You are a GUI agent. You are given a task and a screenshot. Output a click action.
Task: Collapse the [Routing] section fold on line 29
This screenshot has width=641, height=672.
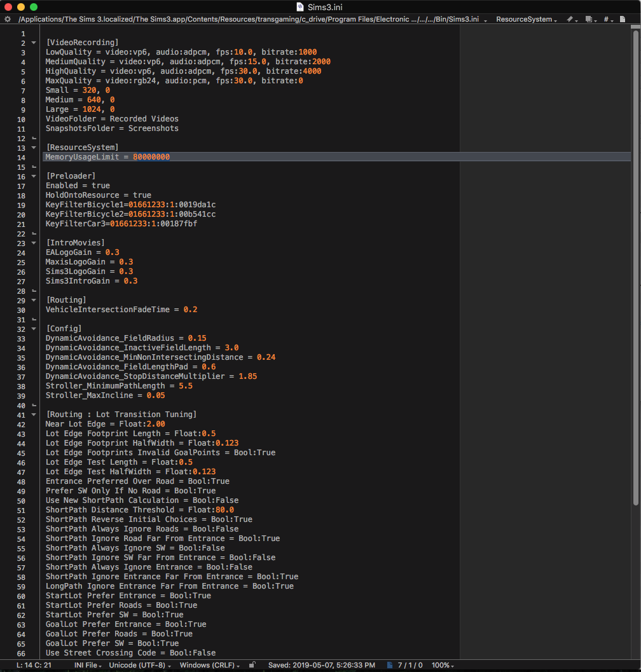point(34,301)
